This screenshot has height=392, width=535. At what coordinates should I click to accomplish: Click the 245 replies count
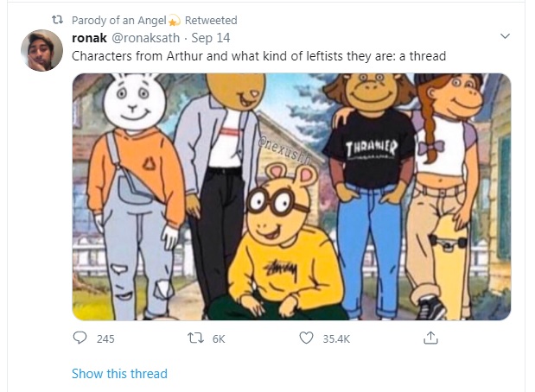click(105, 338)
